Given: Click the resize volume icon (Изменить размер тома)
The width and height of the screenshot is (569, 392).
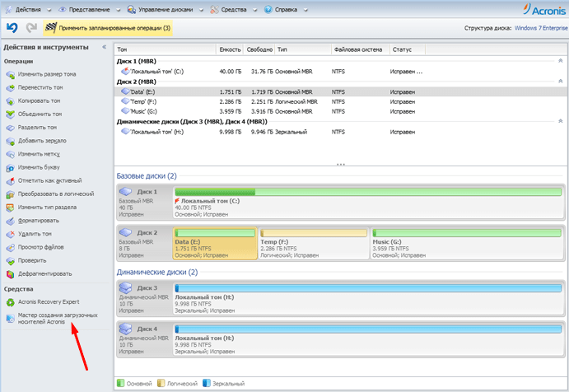Looking at the screenshot, I should (x=10, y=74).
